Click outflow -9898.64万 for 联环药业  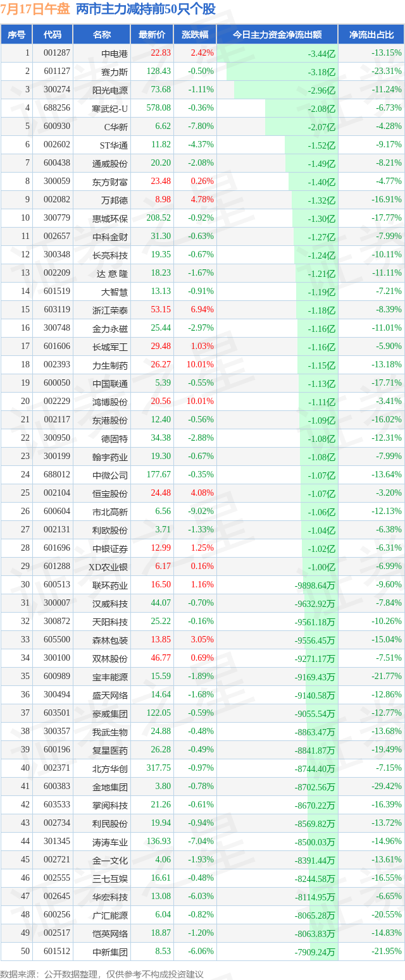pos(315,585)
